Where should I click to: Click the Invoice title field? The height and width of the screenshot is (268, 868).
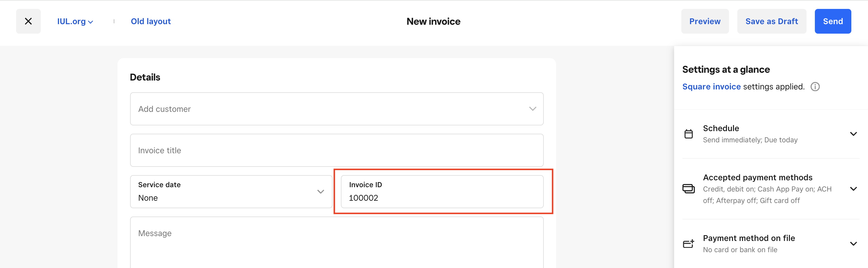[x=337, y=150]
